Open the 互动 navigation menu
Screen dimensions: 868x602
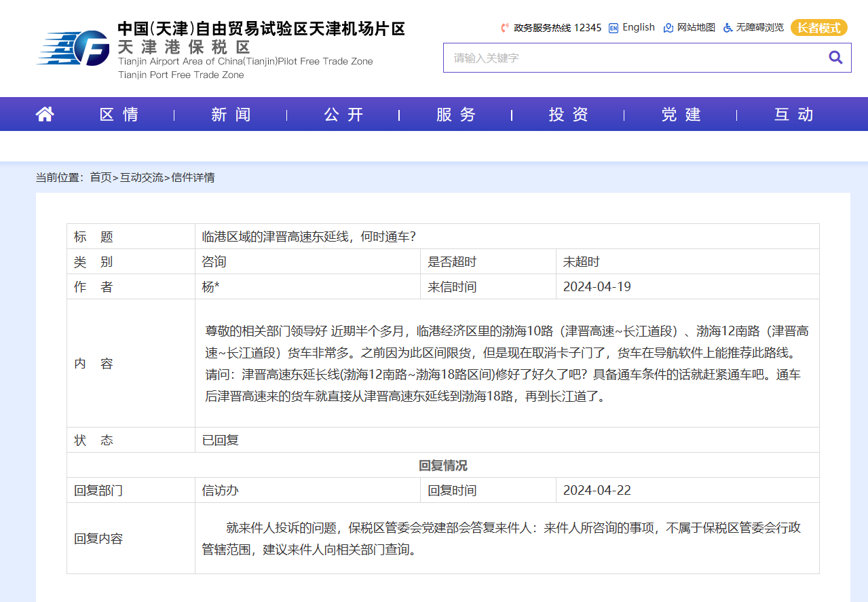[793, 115]
